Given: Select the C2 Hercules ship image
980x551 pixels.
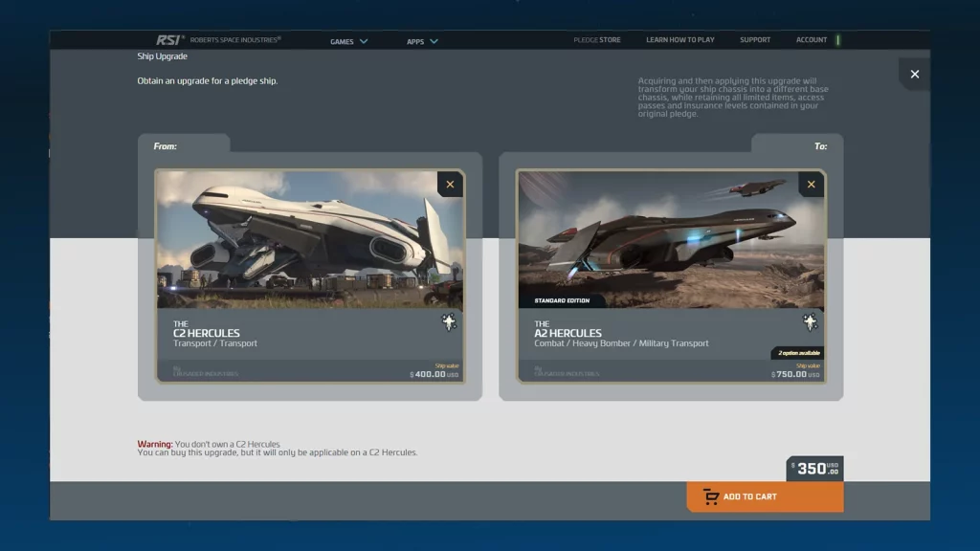Looking at the screenshot, I should pyautogui.click(x=309, y=239).
